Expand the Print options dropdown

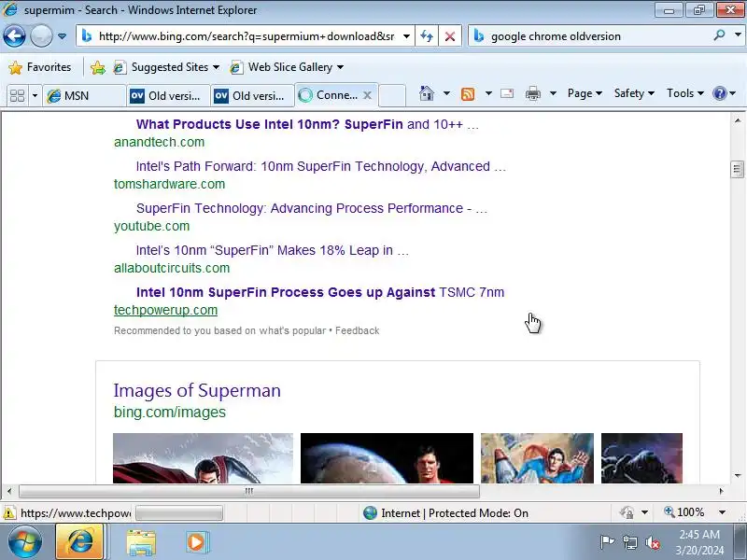(553, 93)
